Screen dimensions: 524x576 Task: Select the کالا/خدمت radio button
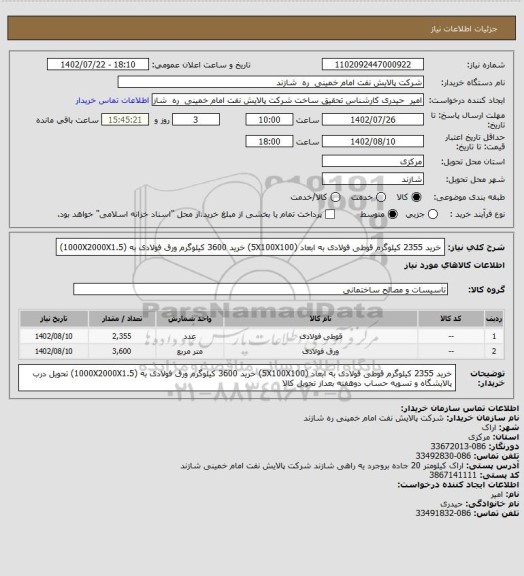tap(335, 197)
